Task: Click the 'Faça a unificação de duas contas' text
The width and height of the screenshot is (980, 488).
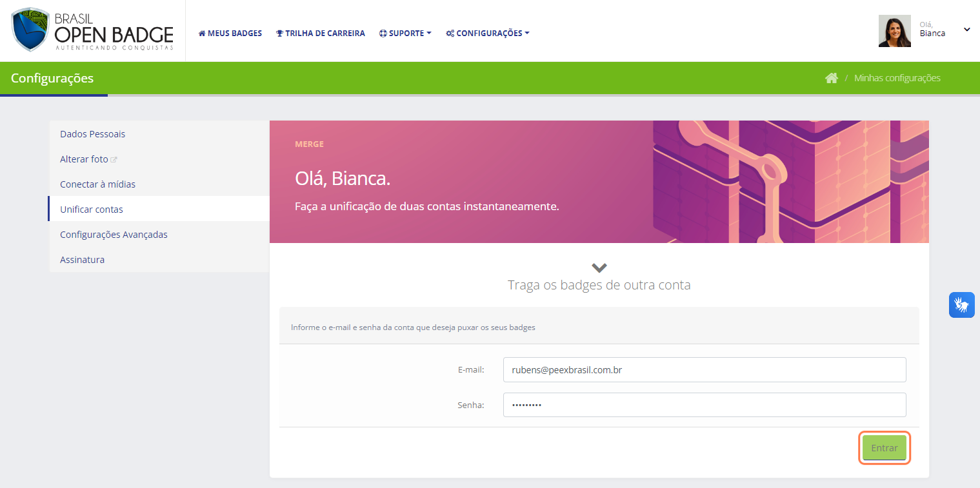Action: point(426,206)
